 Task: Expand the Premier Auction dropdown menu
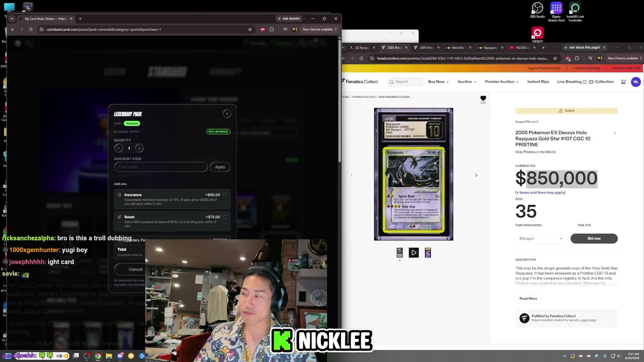click(x=502, y=81)
